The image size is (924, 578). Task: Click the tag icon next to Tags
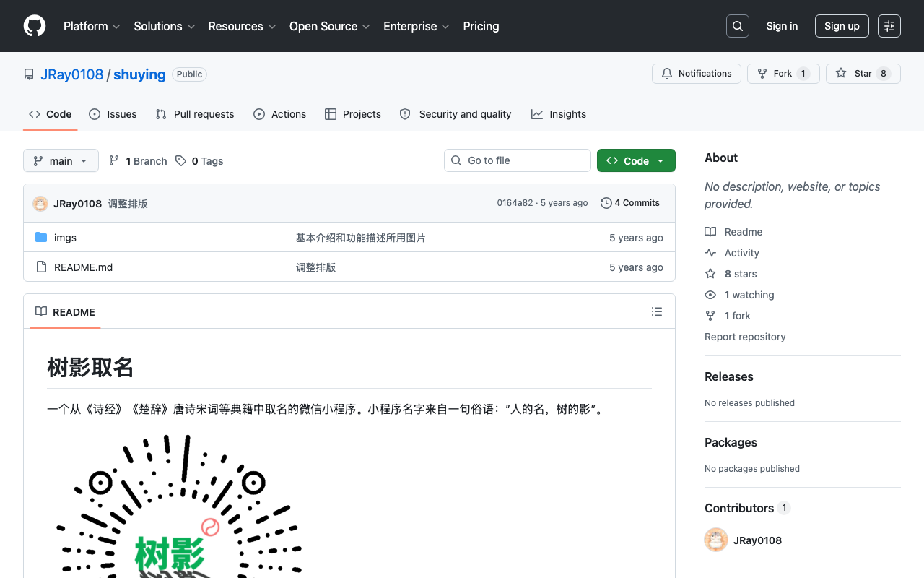coord(180,161)
